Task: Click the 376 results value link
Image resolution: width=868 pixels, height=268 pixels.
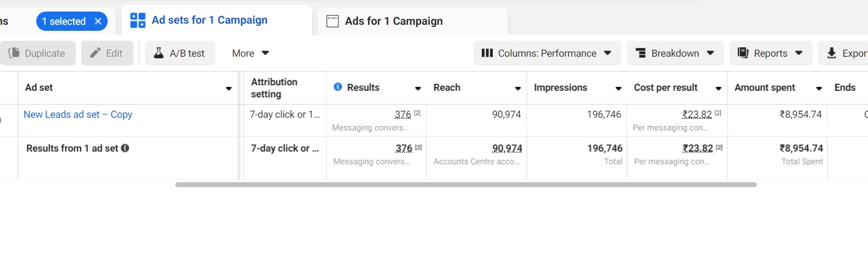Action: click(403, 114)
